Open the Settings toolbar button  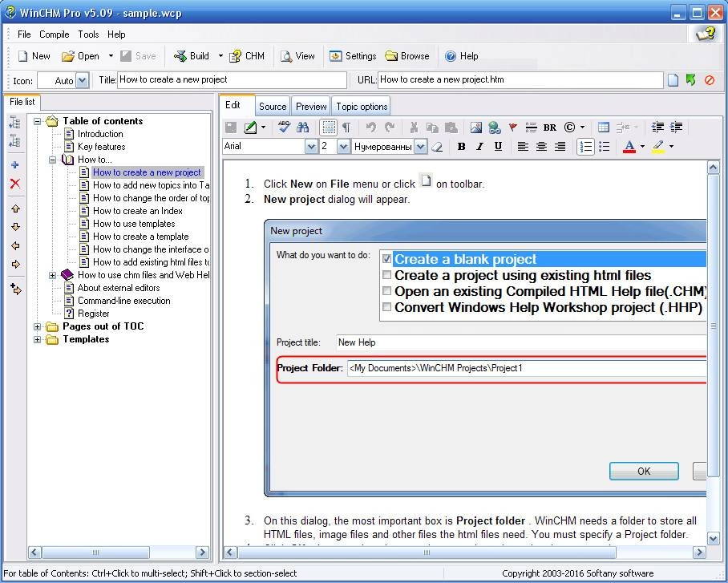353,56
